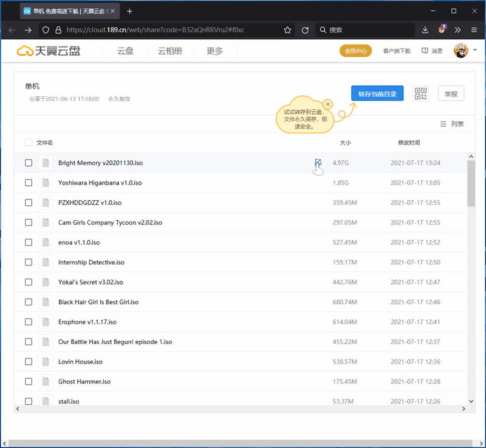
Task: Focus the browser 搜索 search box
Action: 365,30
